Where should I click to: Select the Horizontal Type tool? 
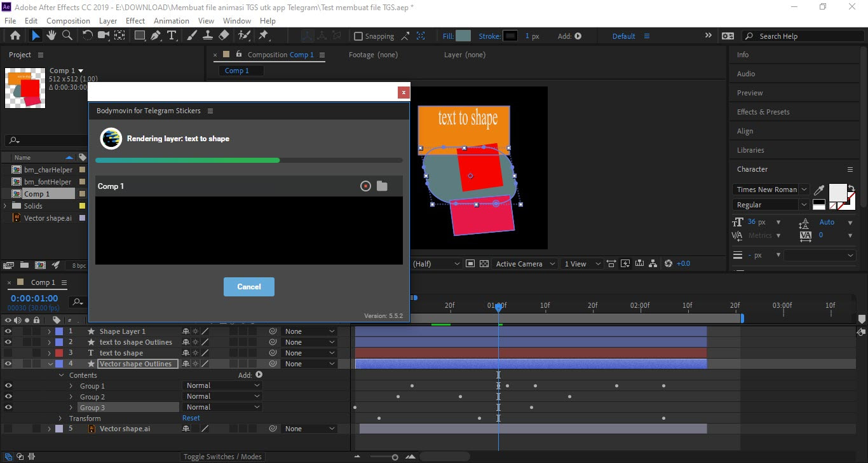172,36
